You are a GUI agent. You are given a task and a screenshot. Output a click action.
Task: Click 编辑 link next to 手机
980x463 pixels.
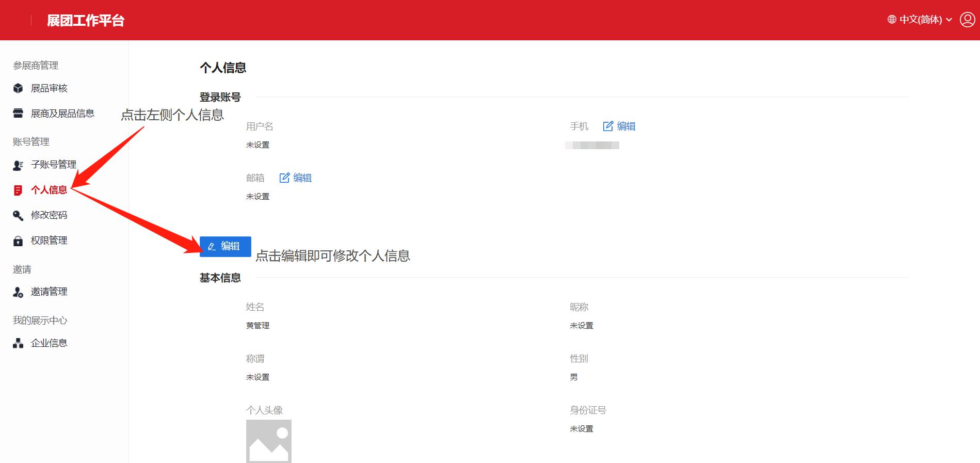619,126
